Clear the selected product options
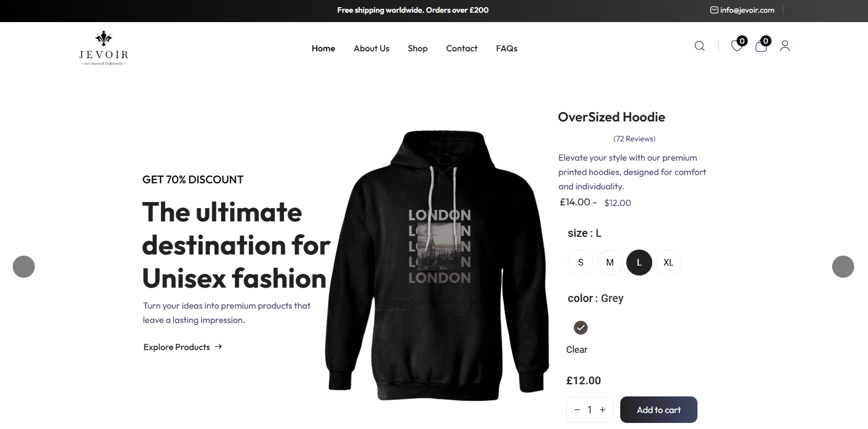868x429 pixels. click(577, 349)
